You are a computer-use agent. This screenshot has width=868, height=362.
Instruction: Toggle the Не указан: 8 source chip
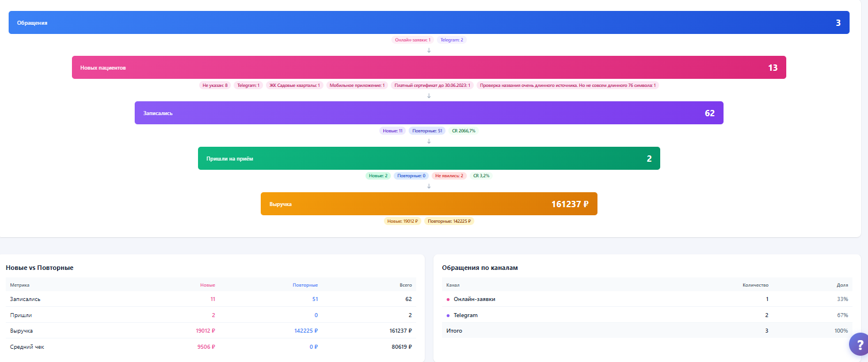coord(214,85)
